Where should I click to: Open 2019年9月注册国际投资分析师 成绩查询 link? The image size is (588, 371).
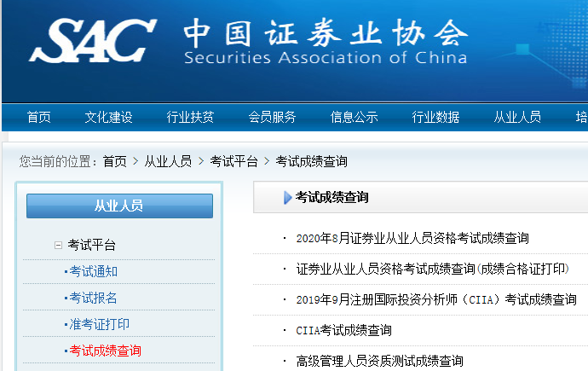[435, 299]
